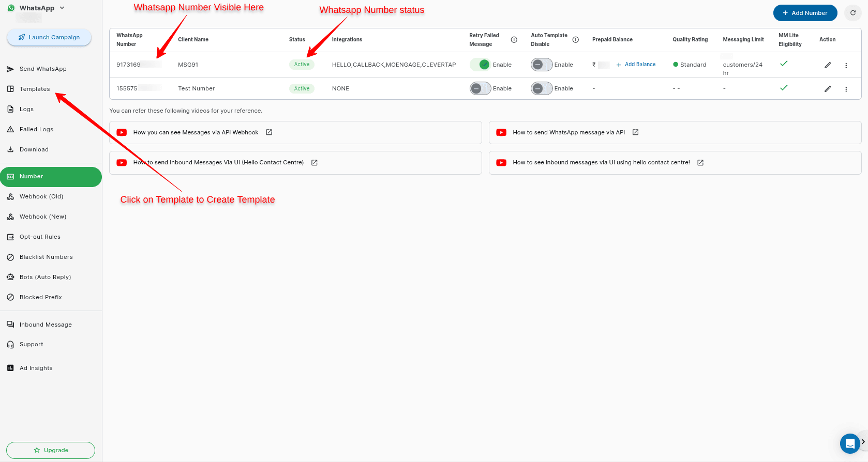868x462 pixels.
Task: Click the WhatsApp logo icon
Action: (11, 8)
